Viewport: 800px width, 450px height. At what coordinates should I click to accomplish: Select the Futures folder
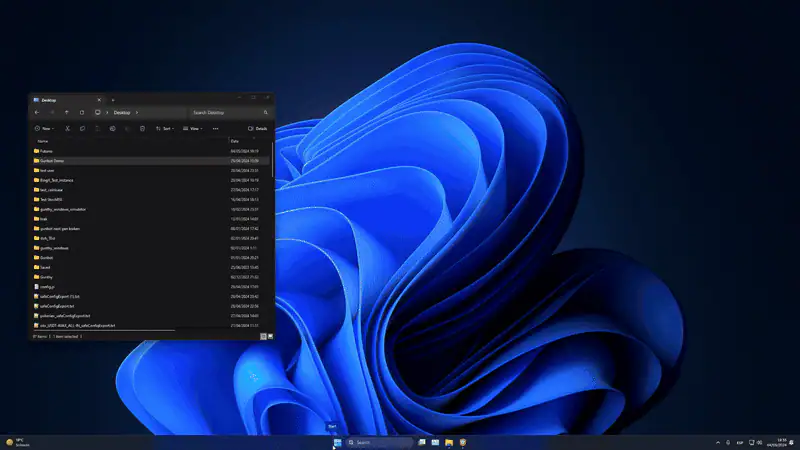(151, 151)
